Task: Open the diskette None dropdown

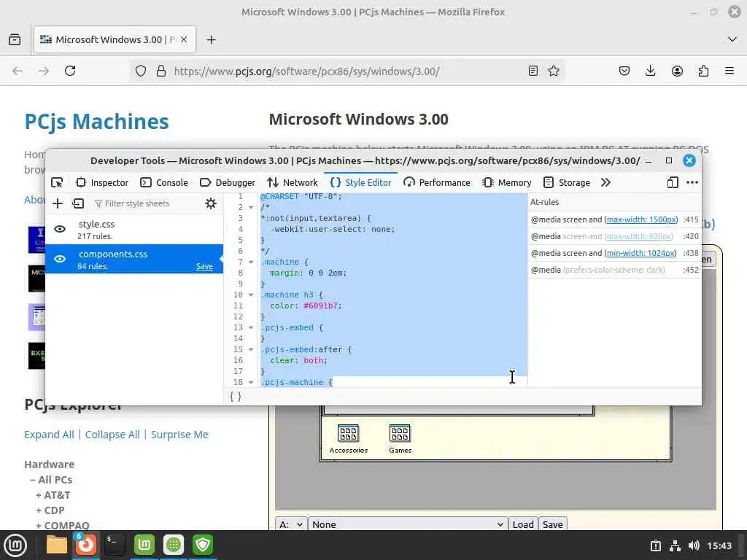Action: point(408,524)
